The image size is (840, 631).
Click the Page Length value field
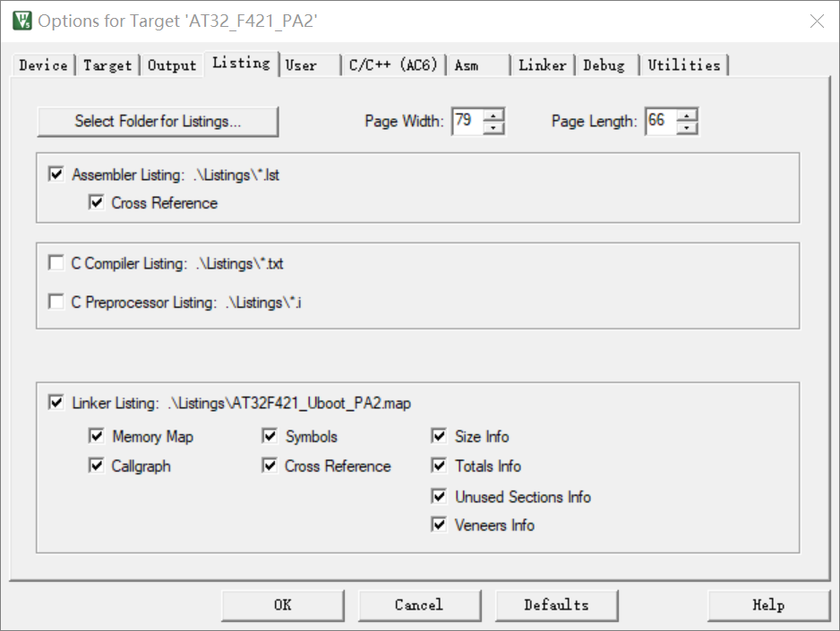pos(661,121)
